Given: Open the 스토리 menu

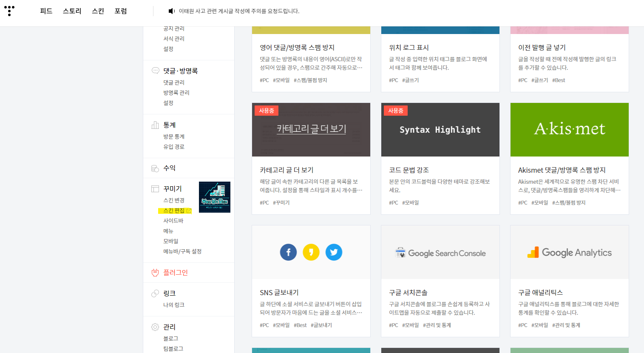Looking at the screenshot, I should [x=72, y=11].
